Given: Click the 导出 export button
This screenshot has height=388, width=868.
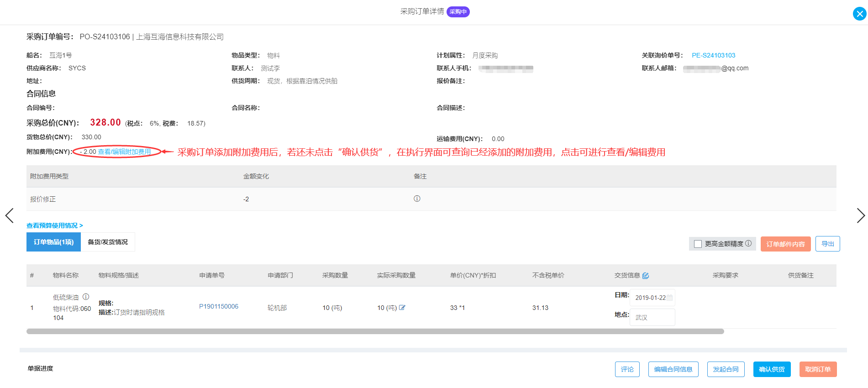Looking at the screenshot, I should [827, 244].
